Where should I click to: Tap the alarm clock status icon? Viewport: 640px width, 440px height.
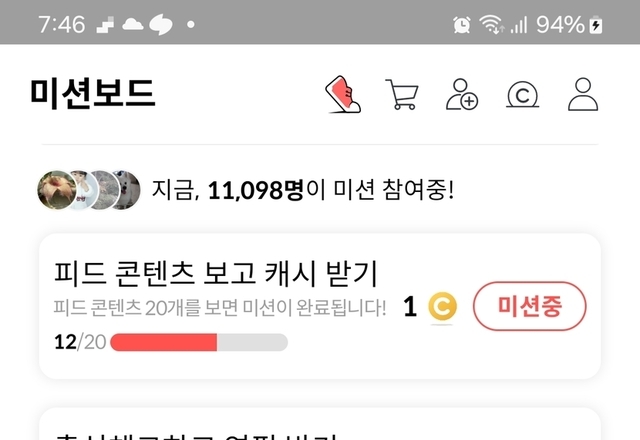tap(462, 24)
